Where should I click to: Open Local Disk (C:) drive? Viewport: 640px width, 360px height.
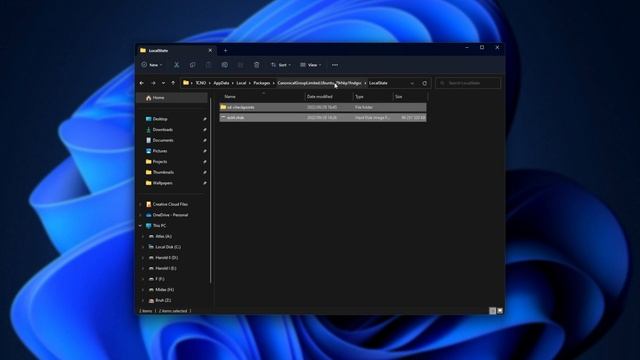pos(168,247)
